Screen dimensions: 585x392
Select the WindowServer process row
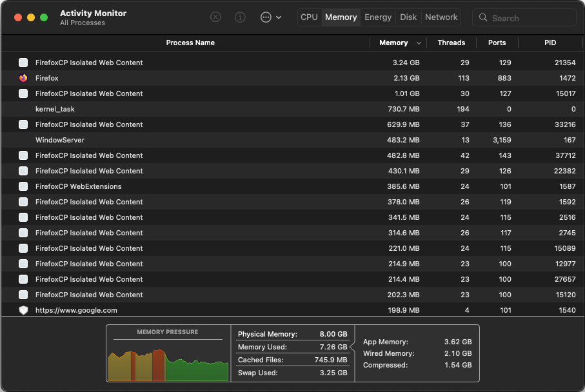point(293,140)
